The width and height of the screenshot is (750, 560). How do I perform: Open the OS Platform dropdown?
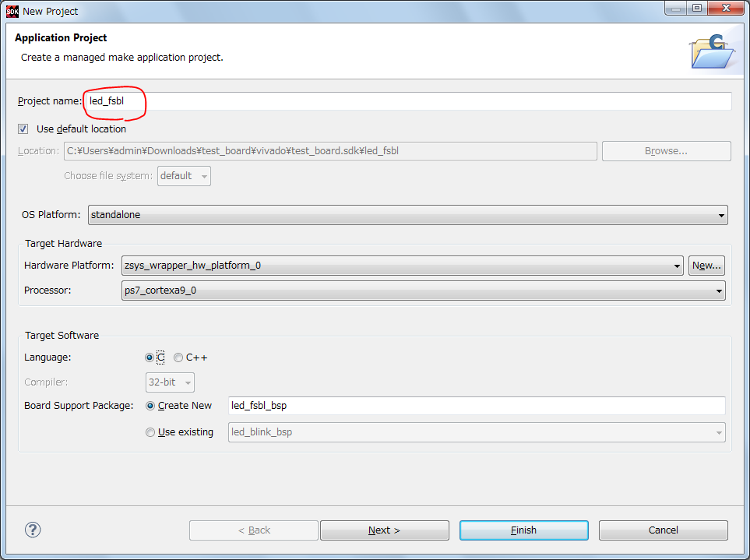407,215
